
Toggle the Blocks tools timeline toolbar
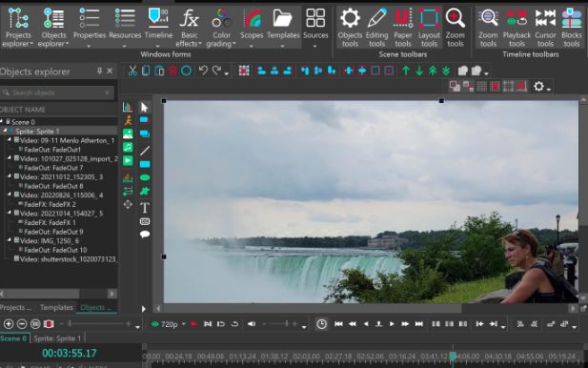[571, 28]
